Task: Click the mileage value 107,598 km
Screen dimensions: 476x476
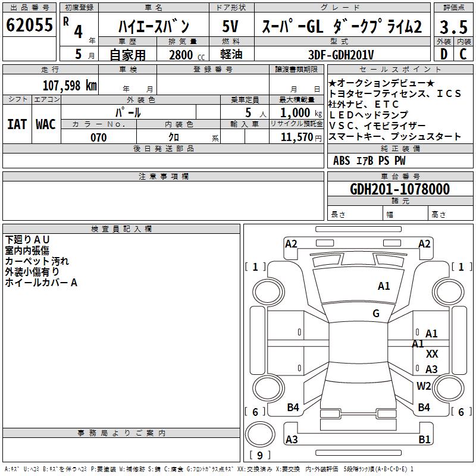Action: tap(70, 85)
